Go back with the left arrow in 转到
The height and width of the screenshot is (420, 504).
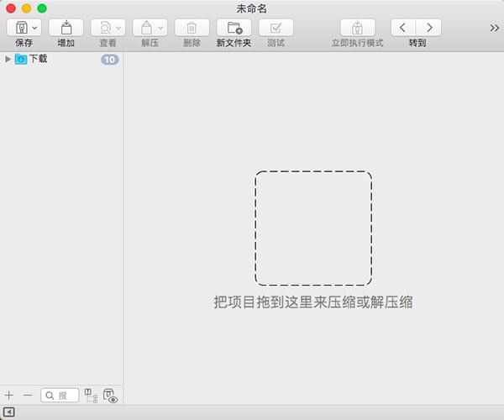[x=403, y=28]
